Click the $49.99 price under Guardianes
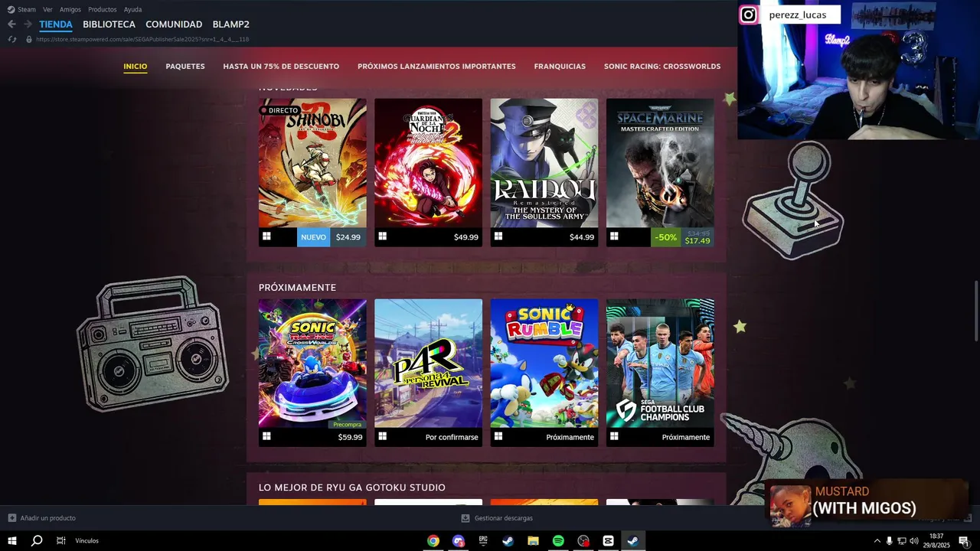The image size is (980, 551). pos(466,237)
